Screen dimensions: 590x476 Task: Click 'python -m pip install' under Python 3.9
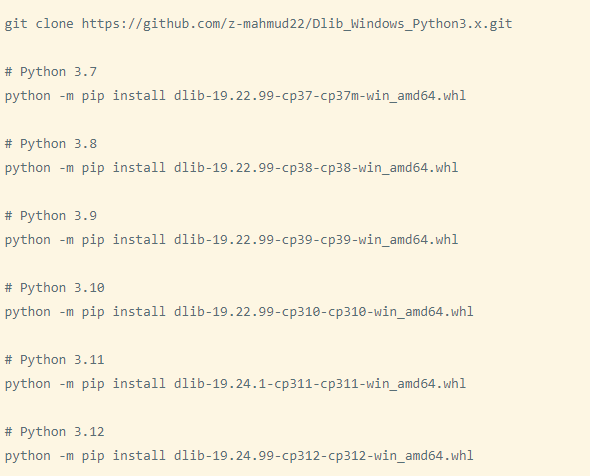(85, 240)
